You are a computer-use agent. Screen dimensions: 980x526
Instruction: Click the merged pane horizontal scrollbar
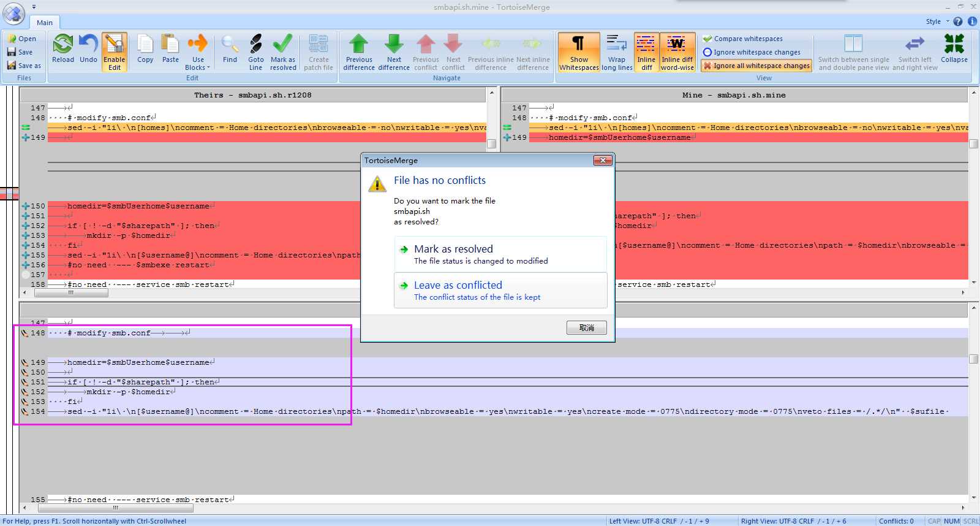click(x=493, y=508)
